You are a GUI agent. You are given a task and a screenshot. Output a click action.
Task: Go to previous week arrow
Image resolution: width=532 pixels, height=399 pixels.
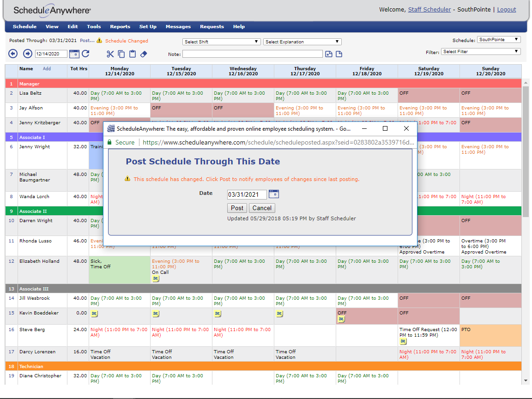tap(13, 54)
